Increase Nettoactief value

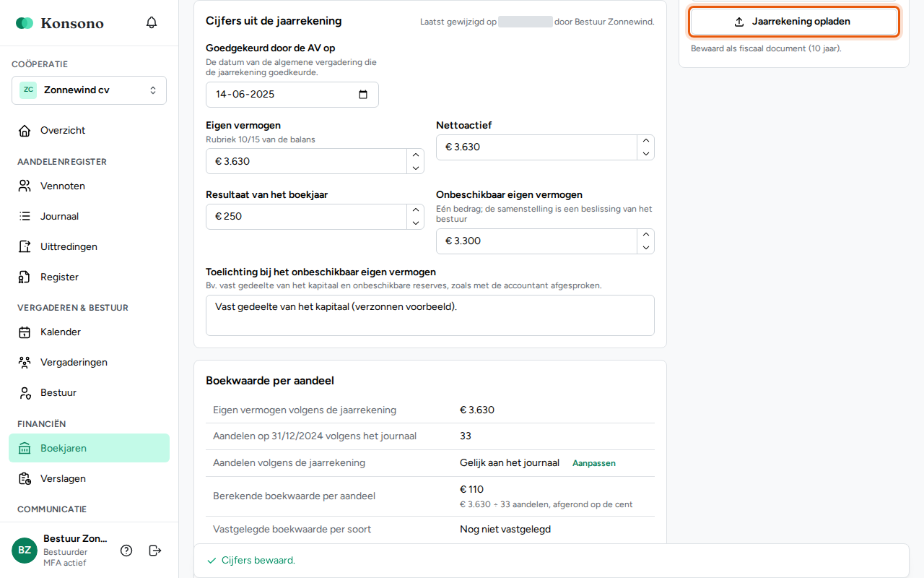[645, 141]
